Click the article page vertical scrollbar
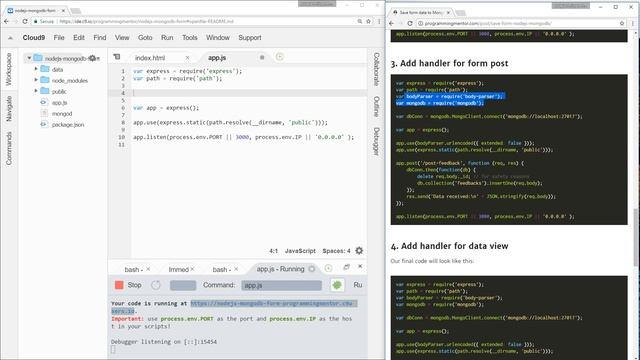 [636, 237]
